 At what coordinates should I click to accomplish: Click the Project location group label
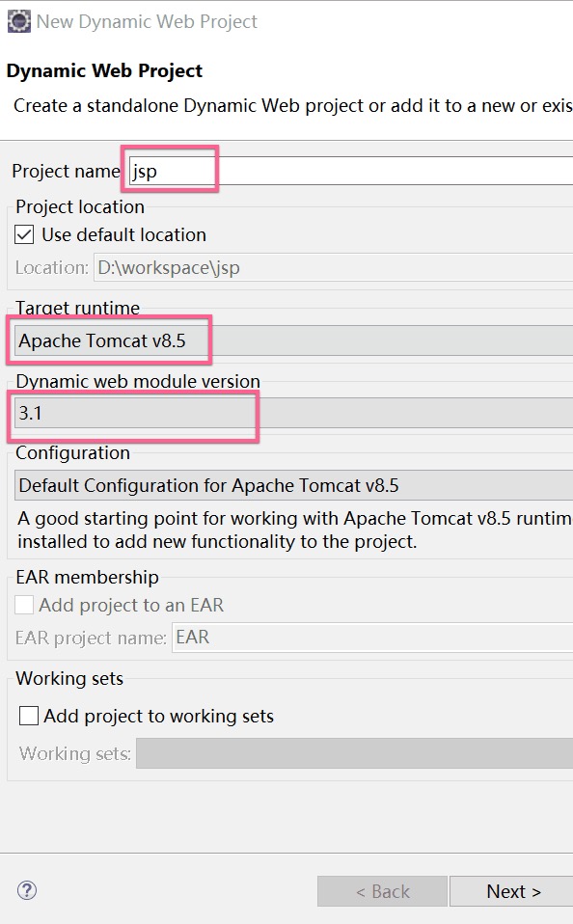(x=80, y=206)
